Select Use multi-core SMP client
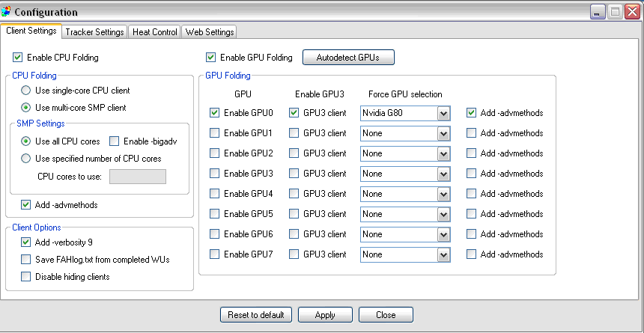This screenshot has height=333, width=644. [x=26, y=108]
